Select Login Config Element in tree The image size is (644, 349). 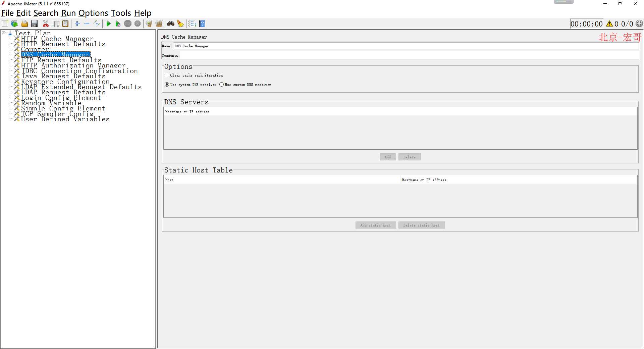61,98
